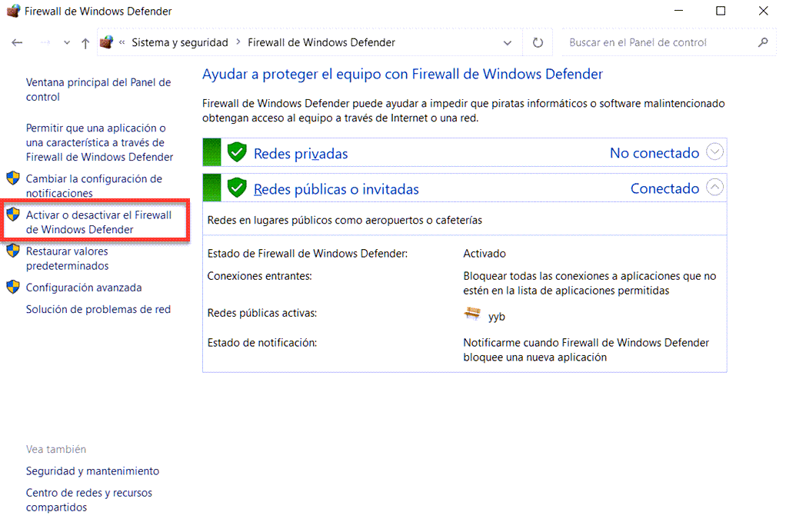
Task: Open Activar o desactivar el Firewall
Action: tap(98, 222)
